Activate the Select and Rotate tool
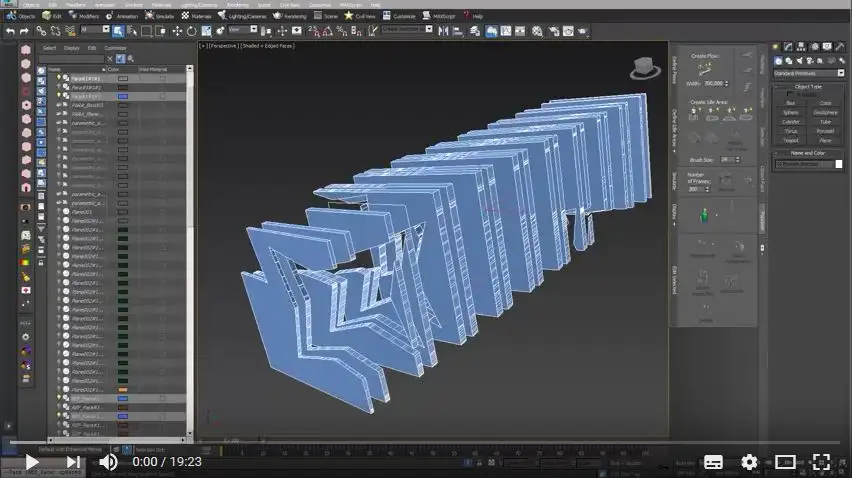Viewport: 852px width, 478px height. (191, 32)
